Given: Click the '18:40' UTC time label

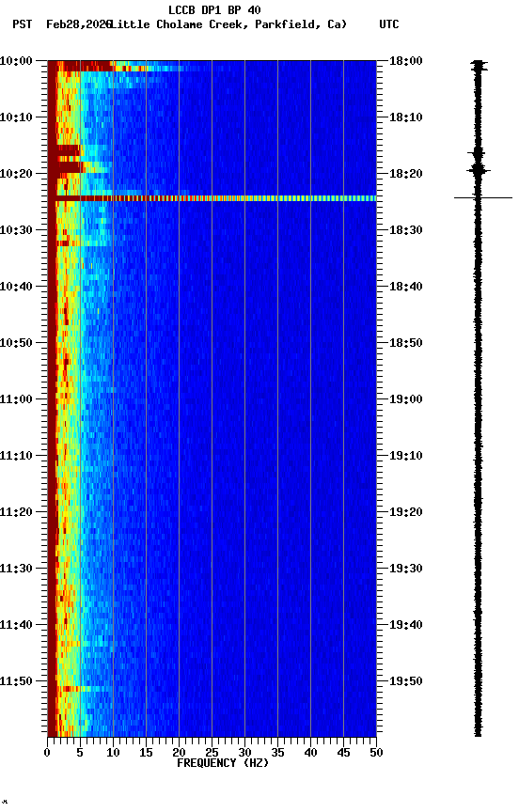Looking at the screenshot, I should (406, 287).
